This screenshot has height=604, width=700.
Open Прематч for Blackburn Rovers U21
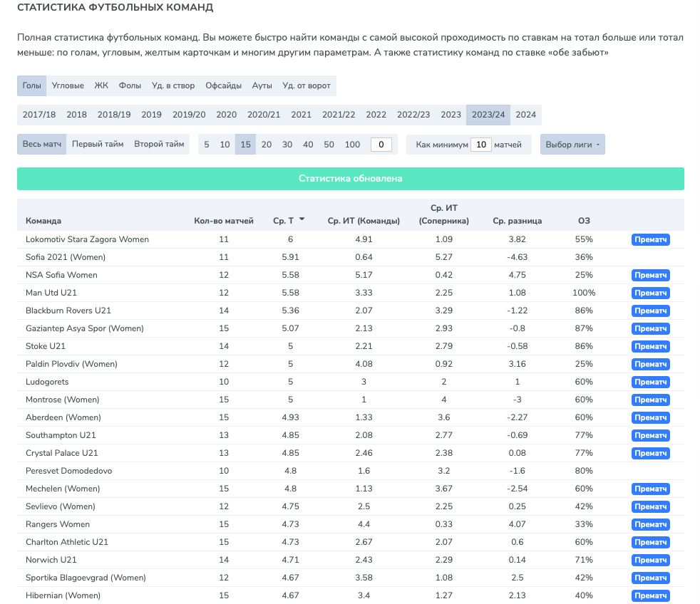650,311
